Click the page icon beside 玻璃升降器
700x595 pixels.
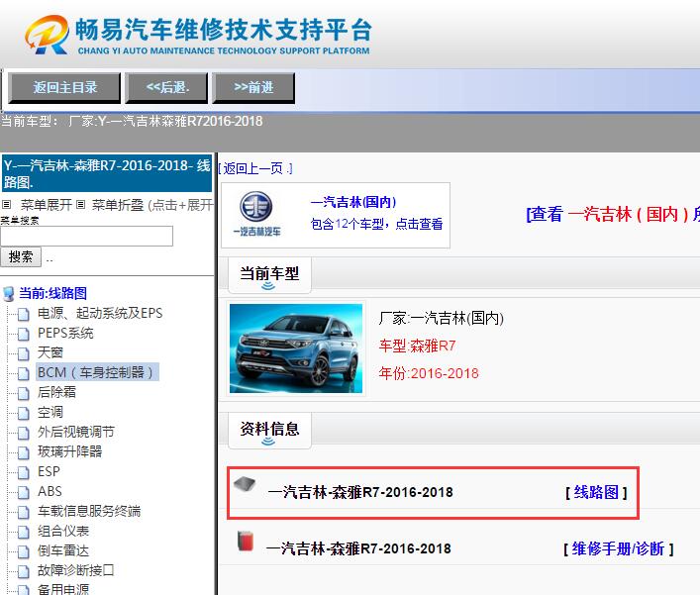(24, 452)
